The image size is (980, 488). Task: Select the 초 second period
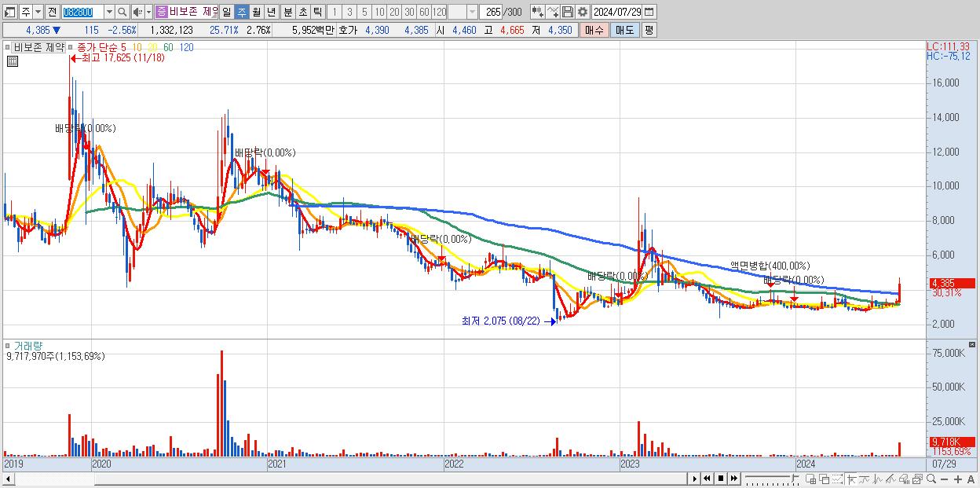click(302, 12)
